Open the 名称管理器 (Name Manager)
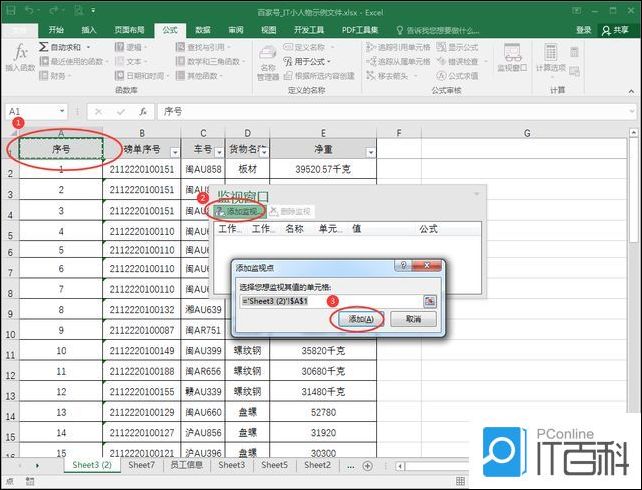The width and height of the screenshot is (642, 490). pos(268,62)
